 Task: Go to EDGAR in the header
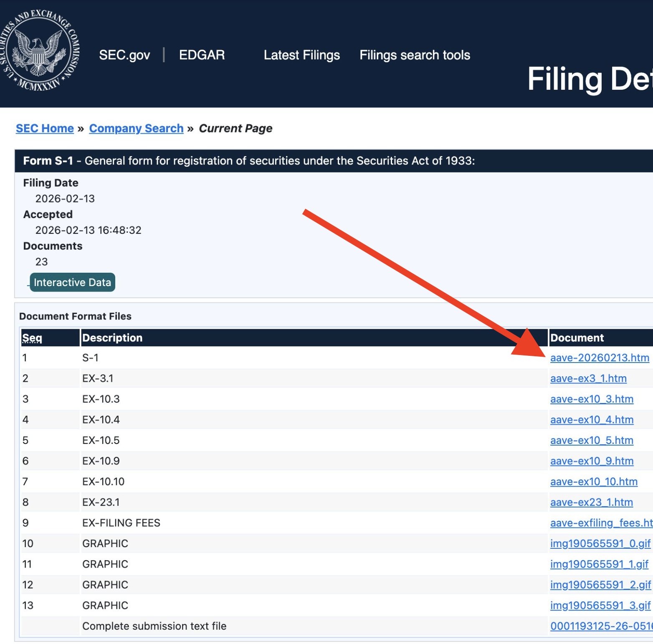click(202, 55)
